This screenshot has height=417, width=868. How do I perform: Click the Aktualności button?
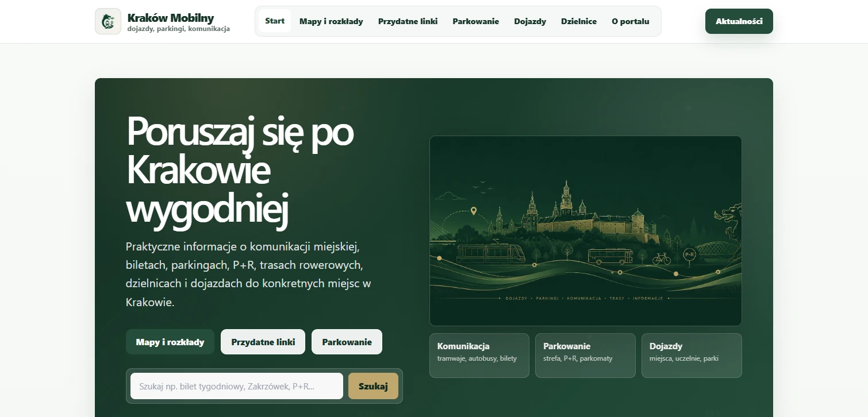[x=739, y=21]
